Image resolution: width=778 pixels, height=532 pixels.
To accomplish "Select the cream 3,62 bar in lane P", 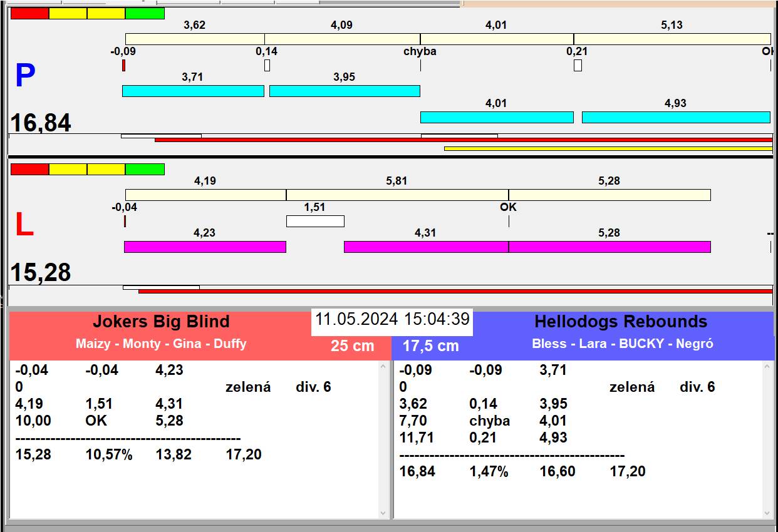I will coord(195,39).
